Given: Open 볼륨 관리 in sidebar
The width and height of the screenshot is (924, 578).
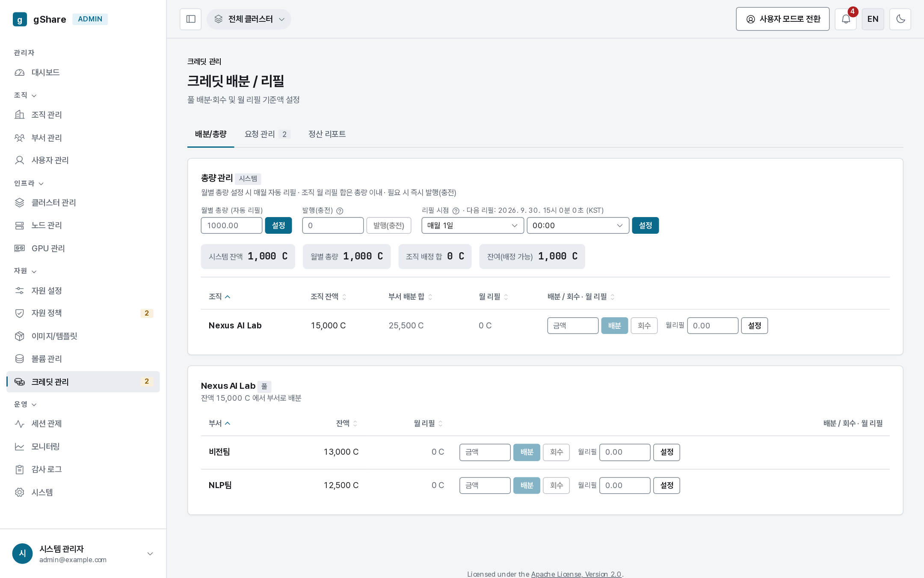Looking at the screenshot, I should (83, 359).
